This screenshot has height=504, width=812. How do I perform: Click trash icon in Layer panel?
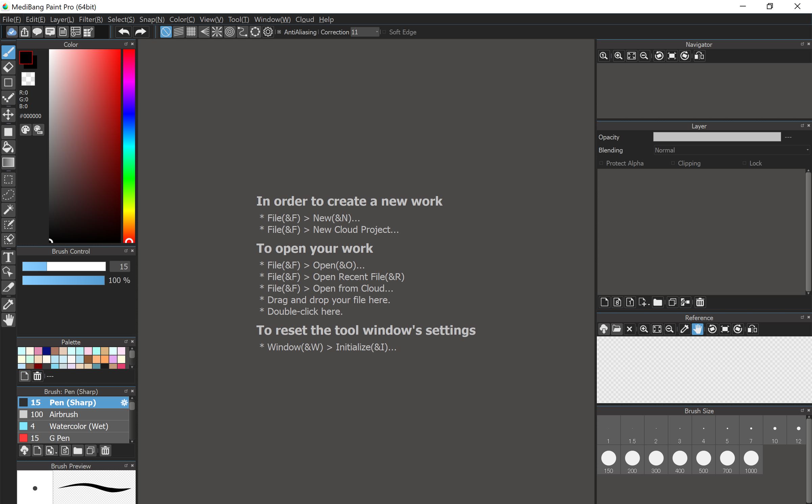point(700,302)
